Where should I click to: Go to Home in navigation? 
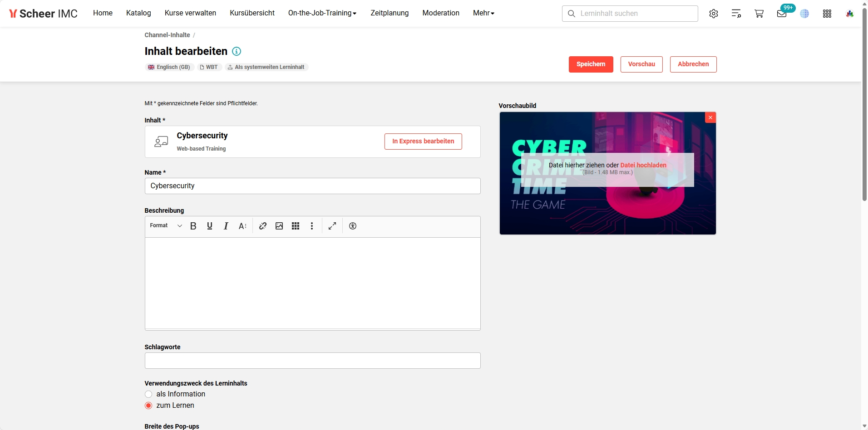103,13
